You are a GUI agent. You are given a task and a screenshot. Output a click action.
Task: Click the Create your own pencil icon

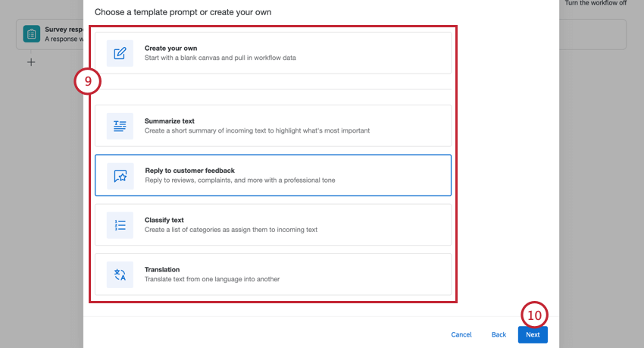120,53
